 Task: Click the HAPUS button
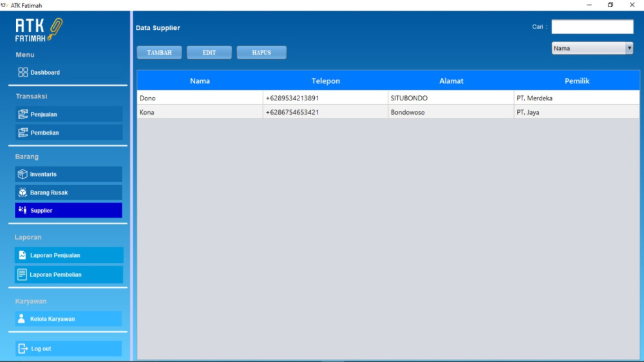pyautogui.click(x=261, y=53)
